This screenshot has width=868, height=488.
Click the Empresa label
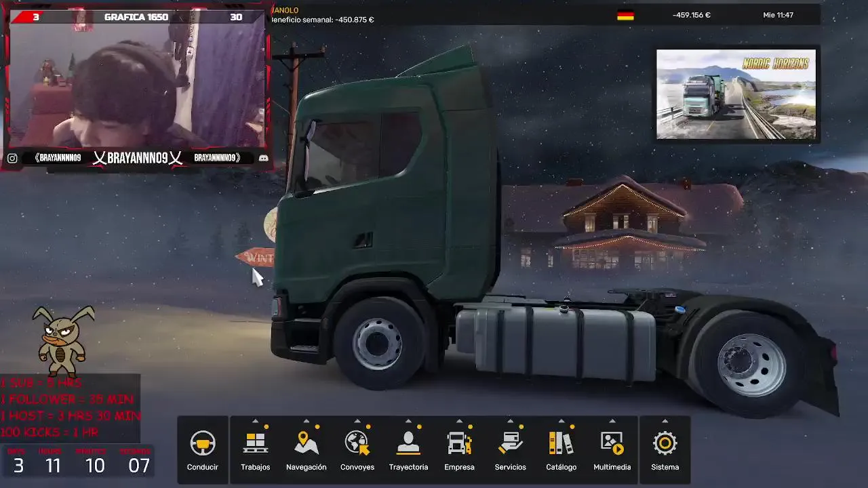pyautogui.click(x=459, y=467)
